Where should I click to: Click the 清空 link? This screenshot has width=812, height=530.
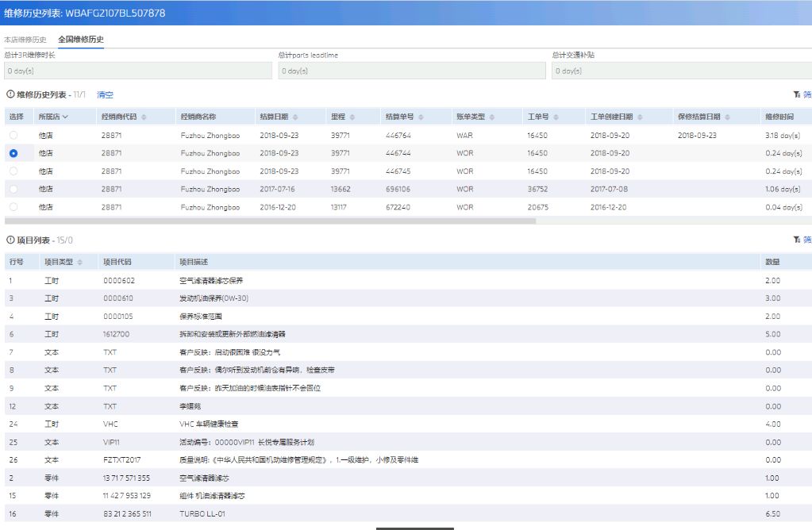tap(105, 94)
